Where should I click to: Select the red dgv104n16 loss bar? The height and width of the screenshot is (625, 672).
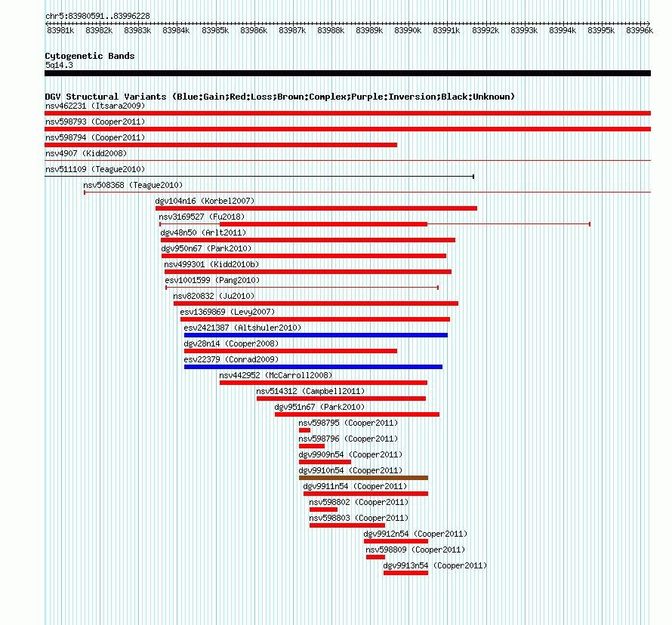coord(316,208)
